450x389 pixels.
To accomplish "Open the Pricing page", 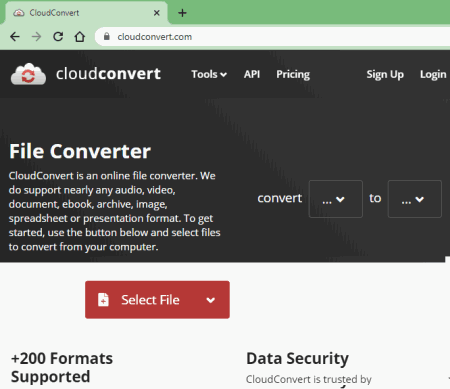I will 293,74.
